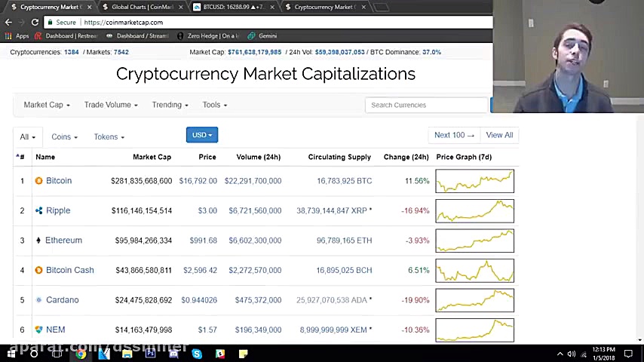Open the Zero Hedge bookmark

(208, 35)
